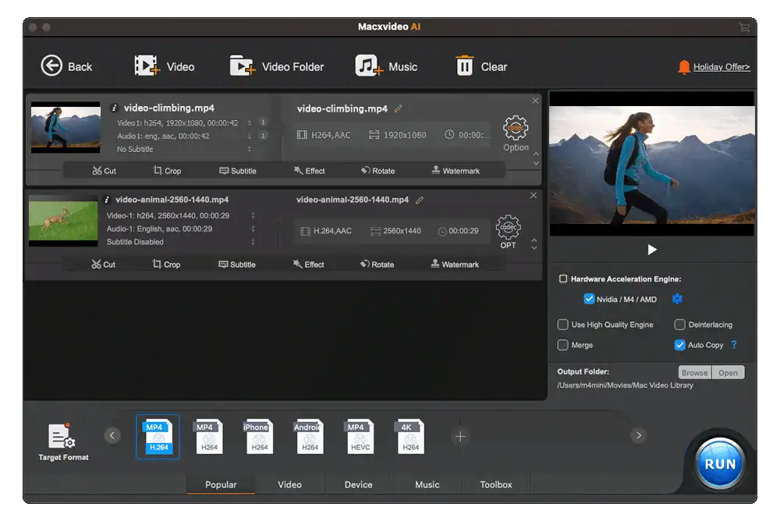The width and height of the screenshot is (780, 532).
Task: Change Video-1 track for video-animal-2560-1440.mp4
Action: pos(253,215)
